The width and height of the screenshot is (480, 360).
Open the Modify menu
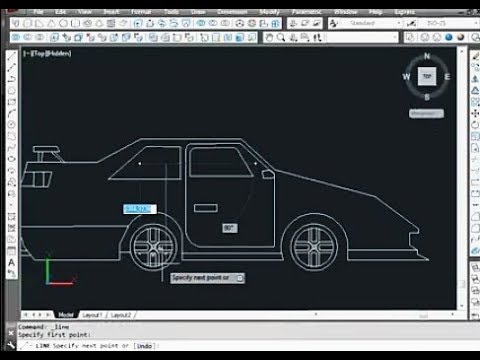point(269,12)
